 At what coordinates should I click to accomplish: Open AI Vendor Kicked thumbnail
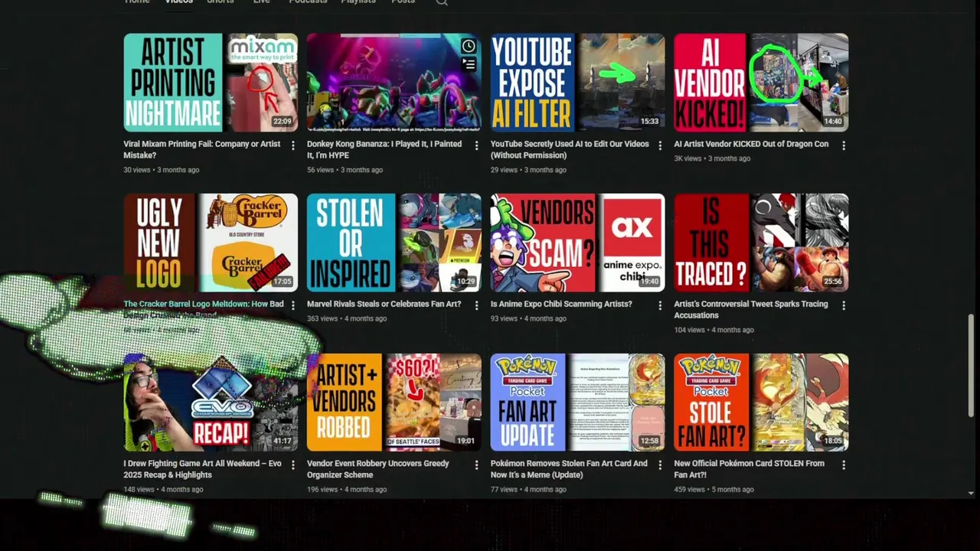[x=761, y=83]
